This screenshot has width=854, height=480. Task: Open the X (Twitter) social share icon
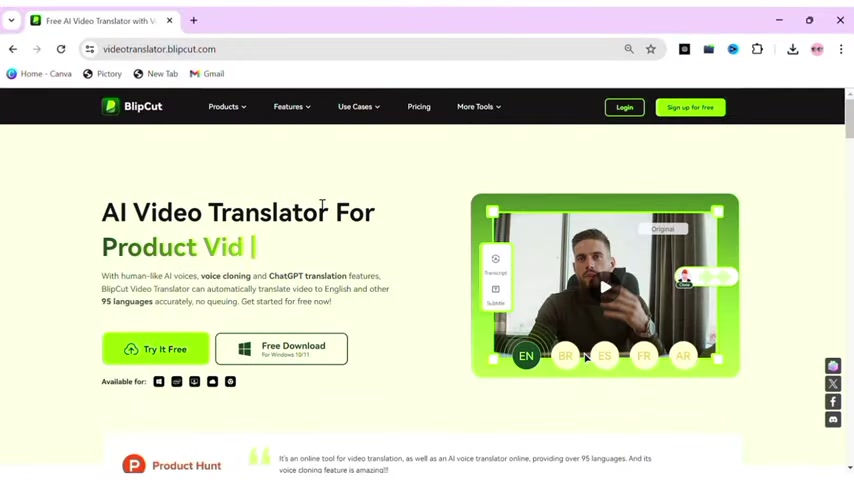(833, 384)
